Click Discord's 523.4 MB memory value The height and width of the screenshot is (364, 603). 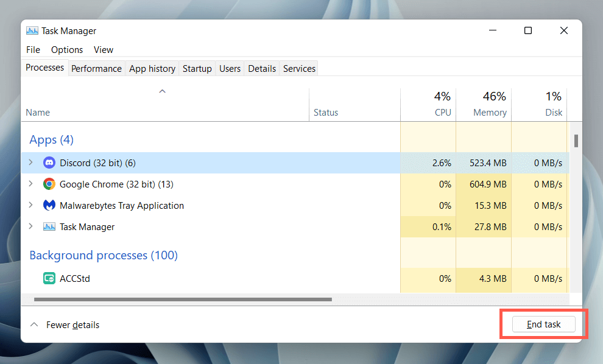(488, 163)
